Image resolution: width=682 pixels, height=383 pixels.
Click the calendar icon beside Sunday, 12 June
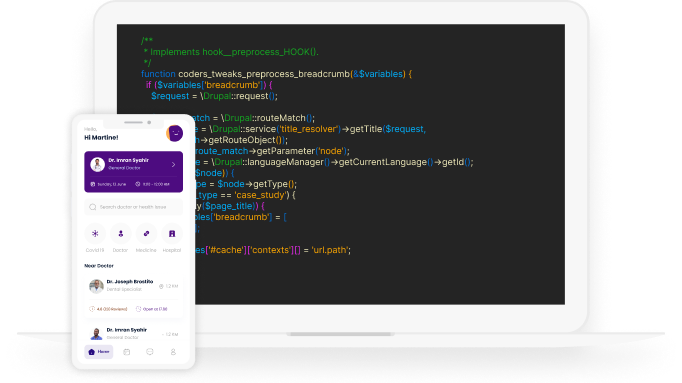click(x=93, y=184)
